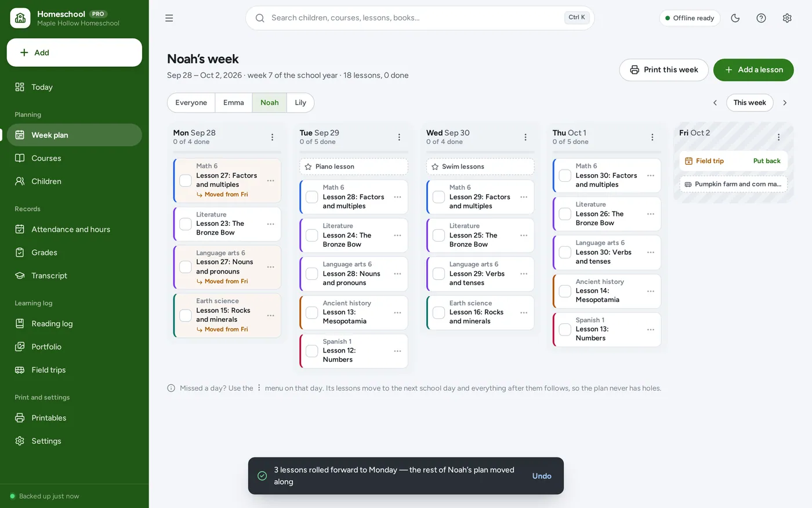
Task: Undo the roll-forward in the toast
Action: (x=542, y=476)
